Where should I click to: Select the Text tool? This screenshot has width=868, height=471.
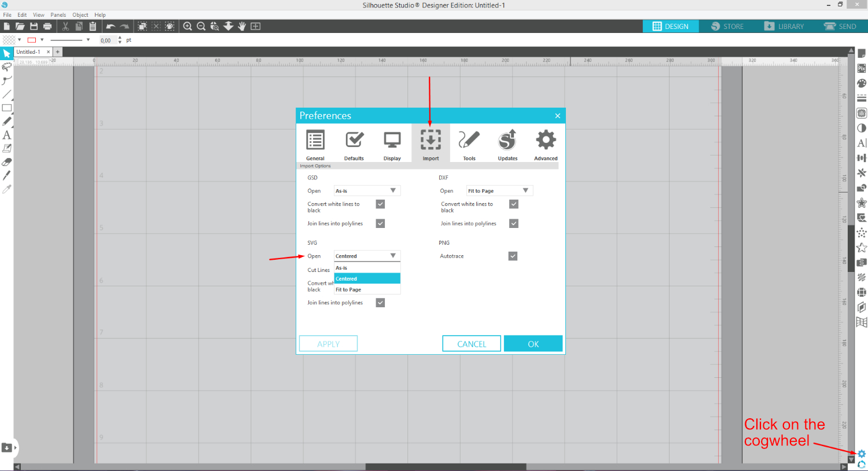(7, 135)
